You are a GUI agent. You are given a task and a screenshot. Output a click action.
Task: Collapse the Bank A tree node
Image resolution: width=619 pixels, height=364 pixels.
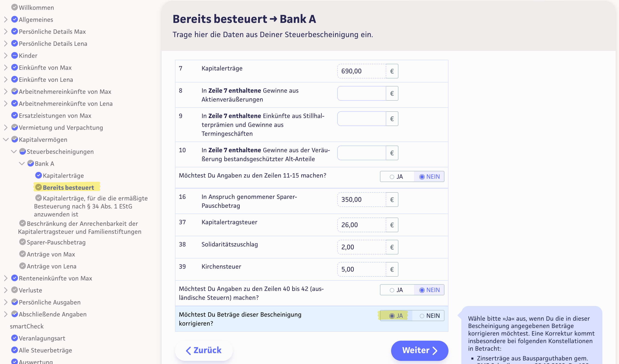pos(22,164)
